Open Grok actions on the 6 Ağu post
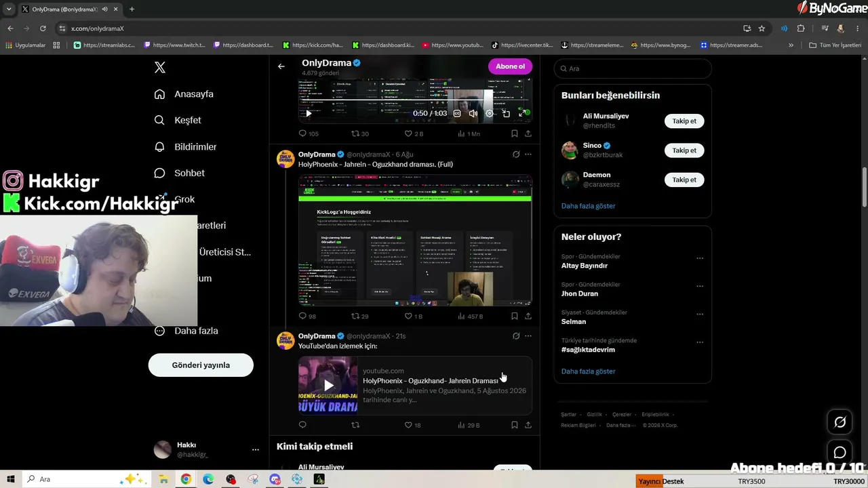Viewport: 868px width, 488px height. coord(516,155)
